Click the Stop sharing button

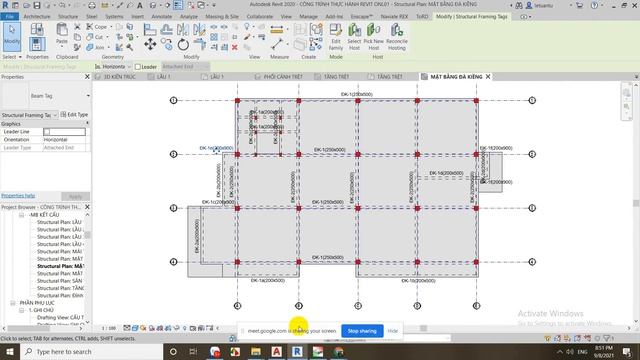point(362,331)
